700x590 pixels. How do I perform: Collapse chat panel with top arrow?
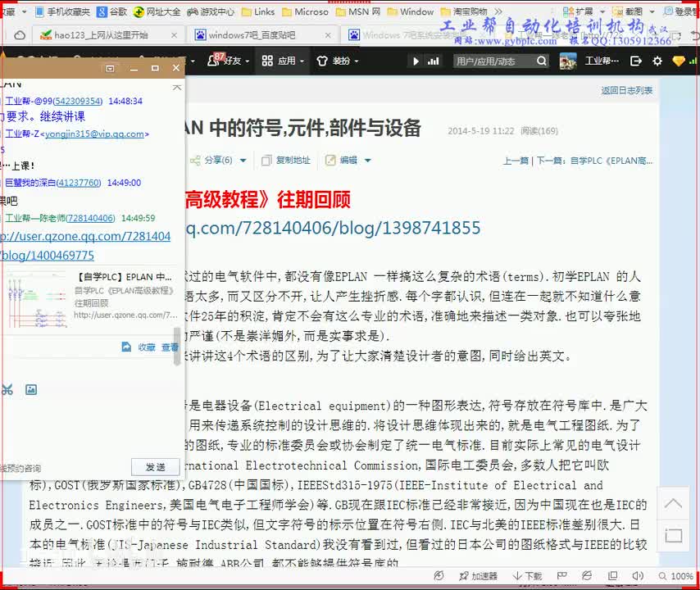click(x=177, y=87)
